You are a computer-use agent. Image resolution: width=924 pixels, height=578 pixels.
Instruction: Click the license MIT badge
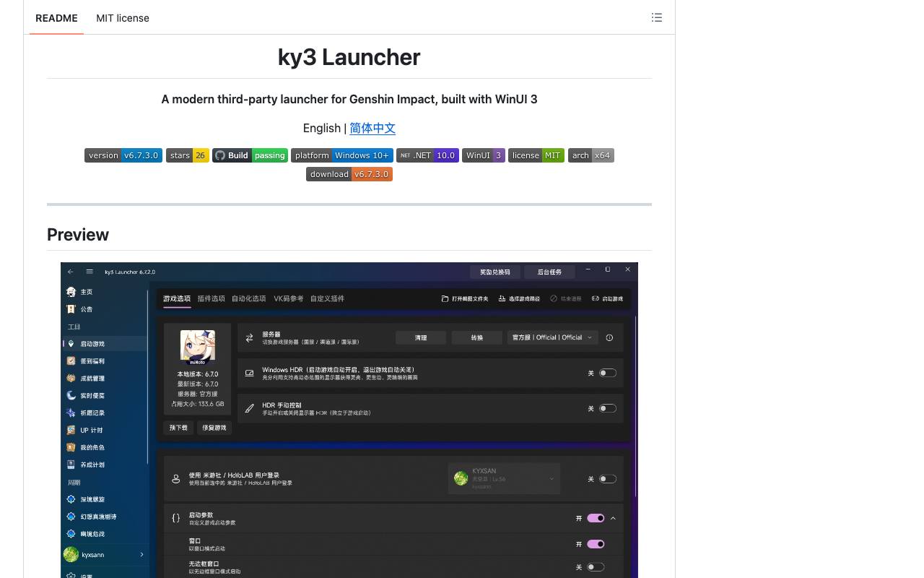(536, 155)
